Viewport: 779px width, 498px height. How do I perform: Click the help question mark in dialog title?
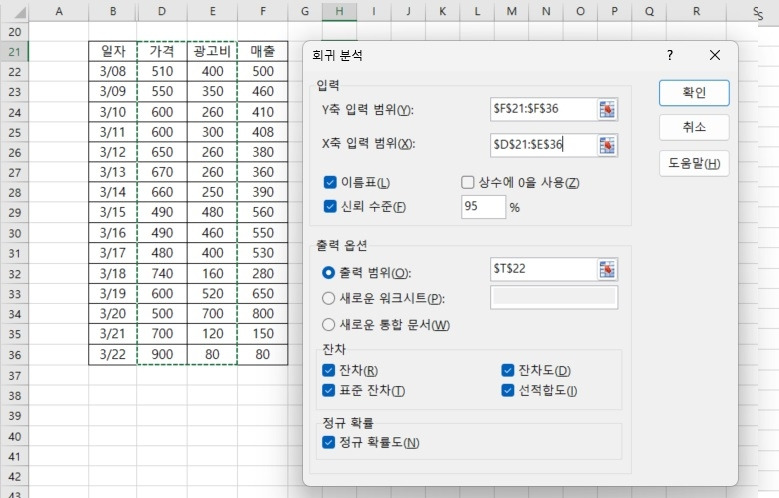(x=670, y=55)
